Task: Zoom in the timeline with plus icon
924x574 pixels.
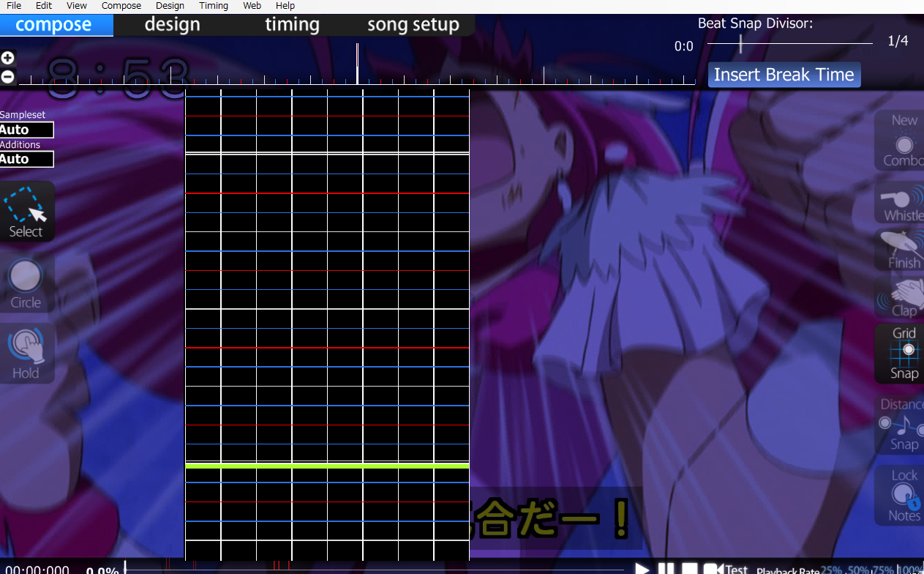Action: click(x=7, y=58)
